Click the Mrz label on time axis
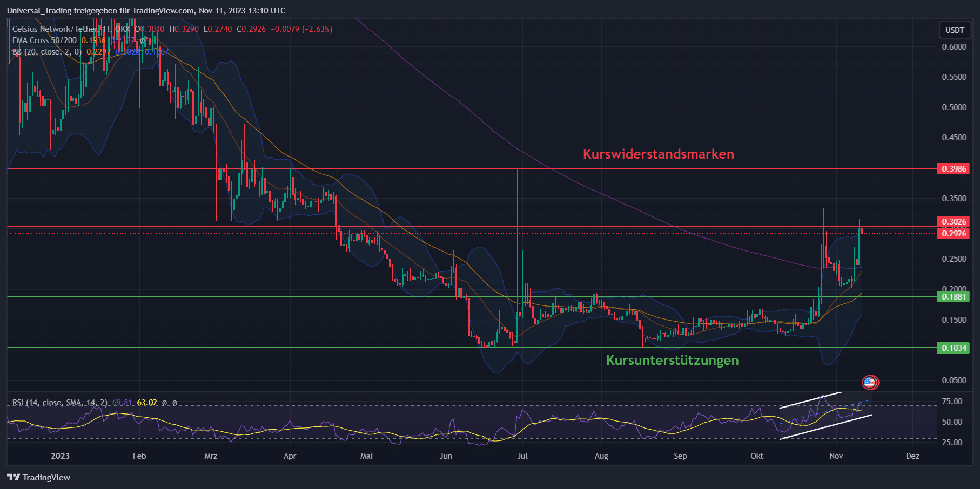980x489 pixels. point(211,456)
